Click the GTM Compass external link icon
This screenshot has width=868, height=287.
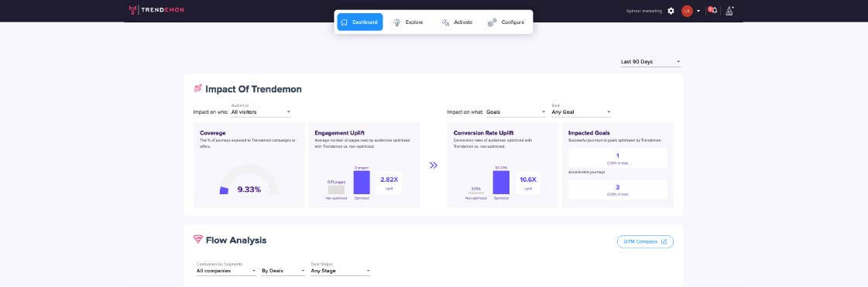click(664, 241)
